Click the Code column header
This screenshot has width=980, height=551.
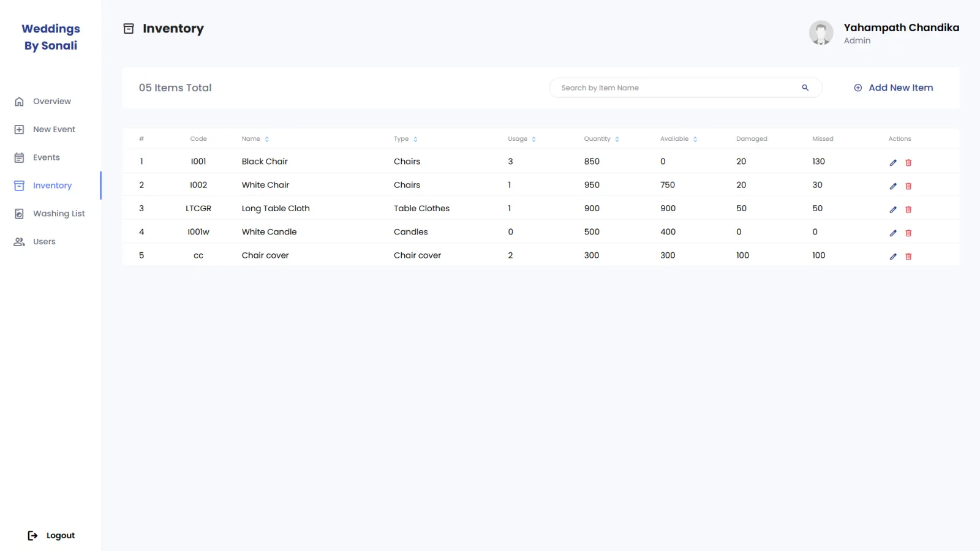[198, 139]
